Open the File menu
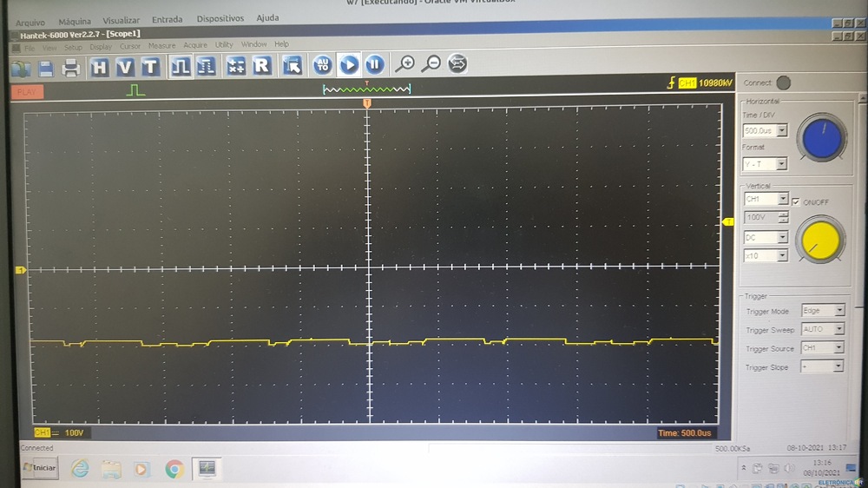 pyautogui.click(x=29, y=48)
